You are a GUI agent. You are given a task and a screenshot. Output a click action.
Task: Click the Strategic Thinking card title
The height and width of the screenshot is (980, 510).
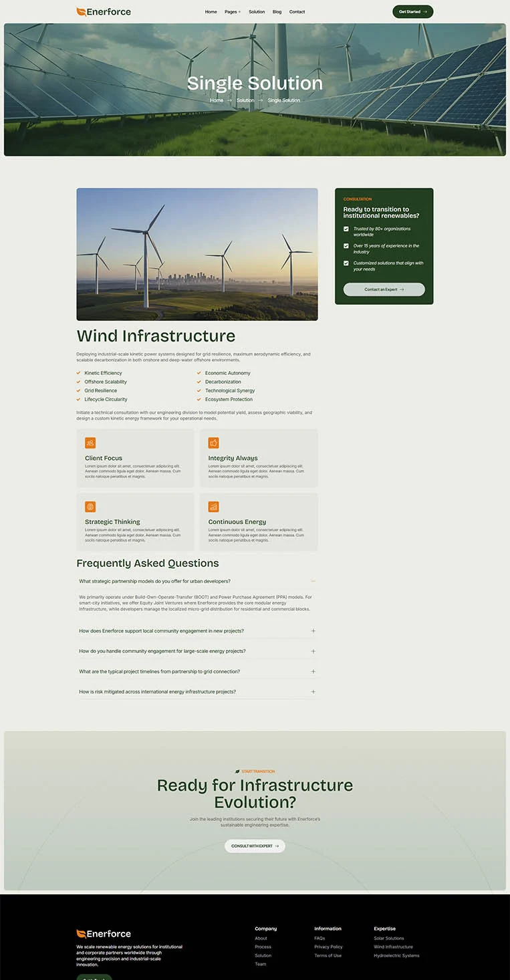click(x=112, y=521)
